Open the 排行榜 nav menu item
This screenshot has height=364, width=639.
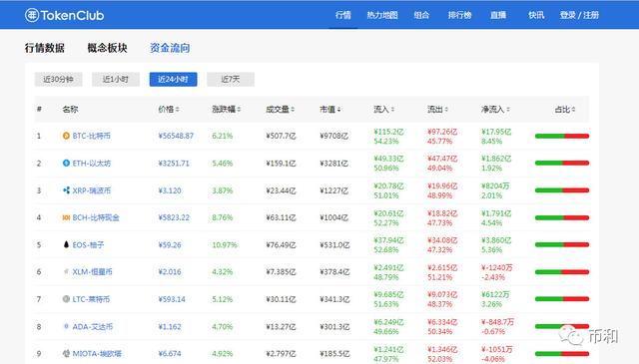460,16
